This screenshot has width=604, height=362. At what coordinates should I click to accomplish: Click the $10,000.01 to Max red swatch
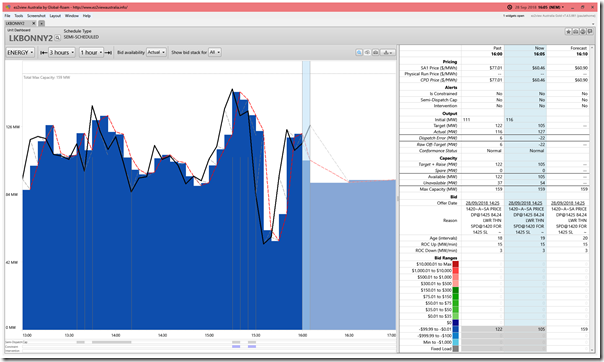pyautogui.click(x=455, y=264)
